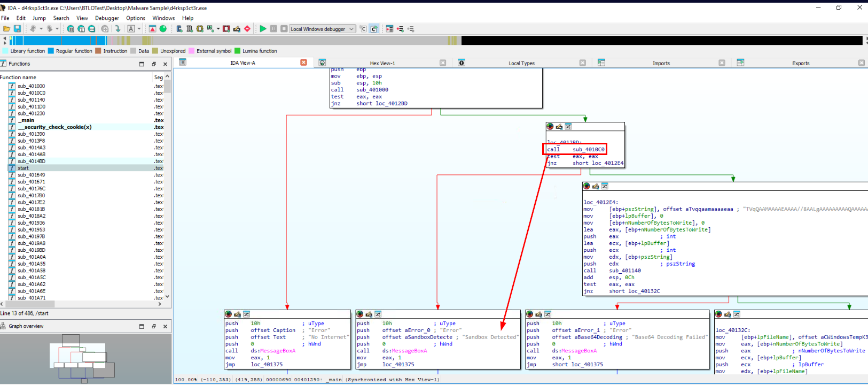Click 'sub_401000' call operand in top node
Image resolution: width=868 pixels, height=385 pixels.
point(372,90)
